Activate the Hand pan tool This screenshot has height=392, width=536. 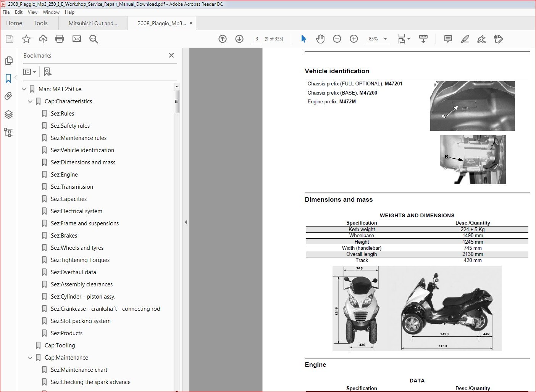pos(320,39)
